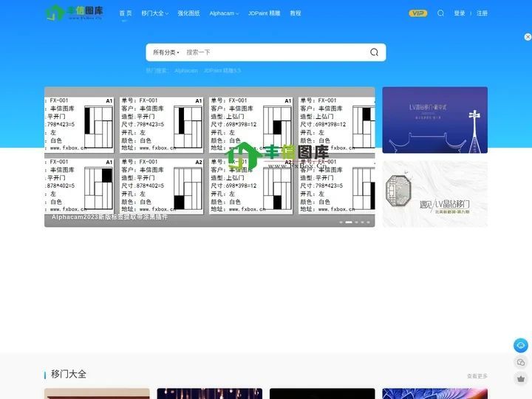Open JDPaint 精雕 nav item
Viewport: 532px width, 399px height.
tap(264, 13)
